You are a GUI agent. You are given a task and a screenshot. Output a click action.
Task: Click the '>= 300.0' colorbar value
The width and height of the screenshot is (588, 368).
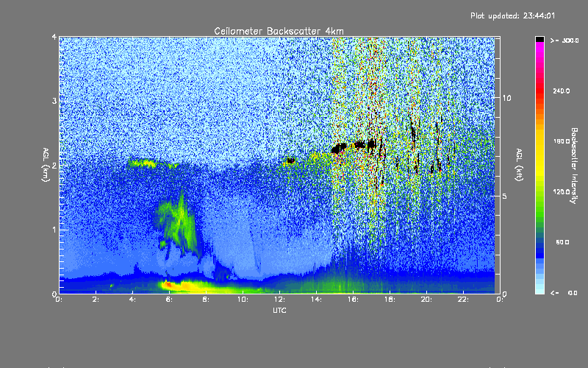pos(564,40)
